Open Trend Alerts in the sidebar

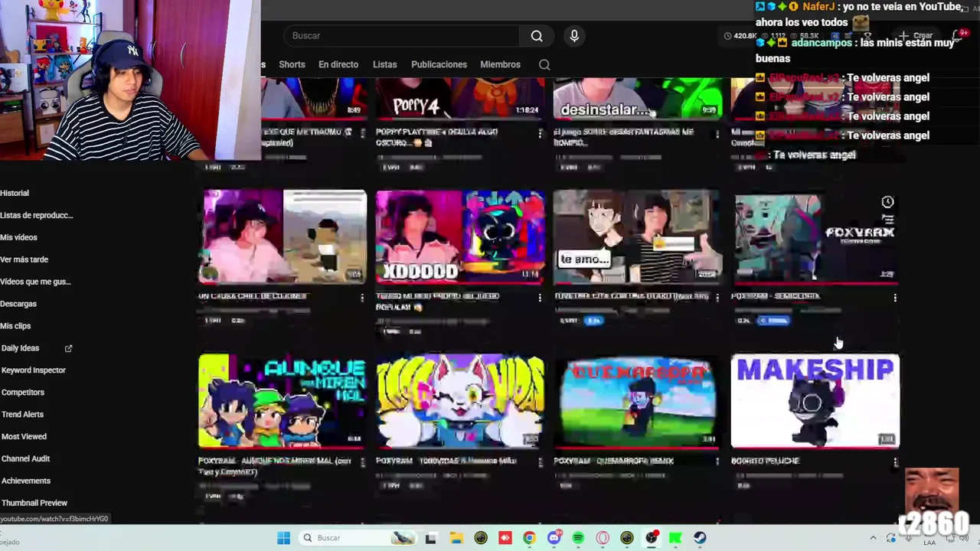23,415
